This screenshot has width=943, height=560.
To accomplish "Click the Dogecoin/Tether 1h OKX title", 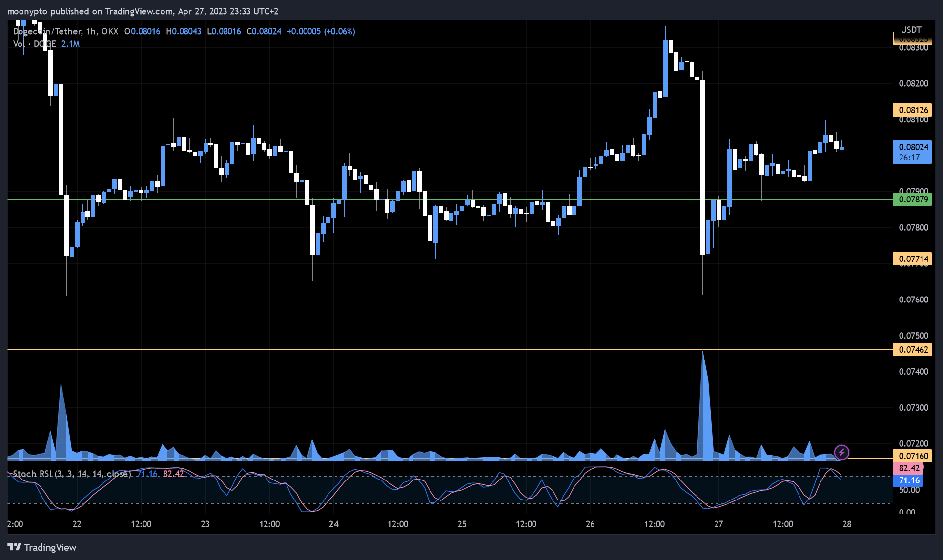I will pyautogui.click(x=65, y=31).
